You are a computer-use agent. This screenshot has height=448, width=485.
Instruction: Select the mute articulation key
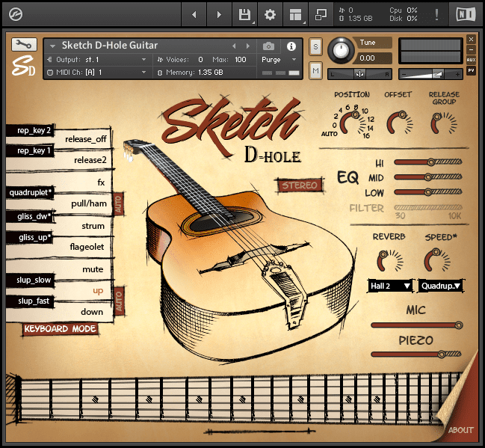coord(93,269)
